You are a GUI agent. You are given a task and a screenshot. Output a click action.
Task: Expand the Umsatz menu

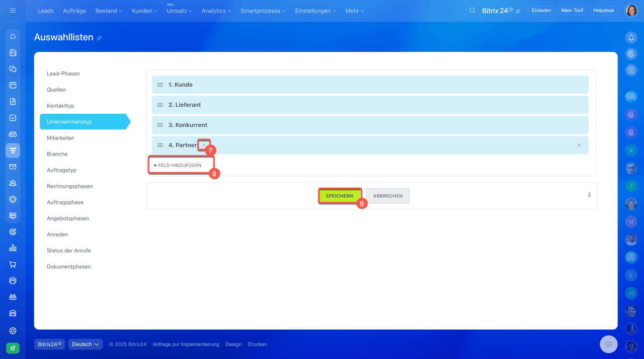(179, 11)
